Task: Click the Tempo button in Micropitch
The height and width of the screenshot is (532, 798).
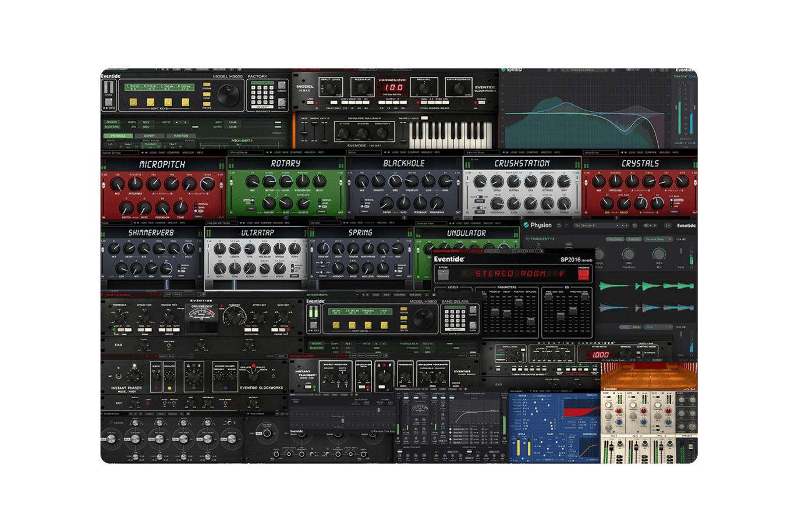Action: pos(198,217)
